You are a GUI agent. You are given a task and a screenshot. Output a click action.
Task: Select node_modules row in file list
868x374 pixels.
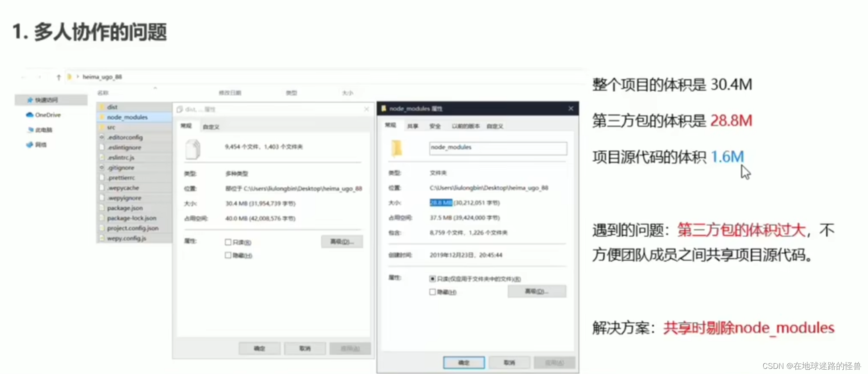point(135,117)
